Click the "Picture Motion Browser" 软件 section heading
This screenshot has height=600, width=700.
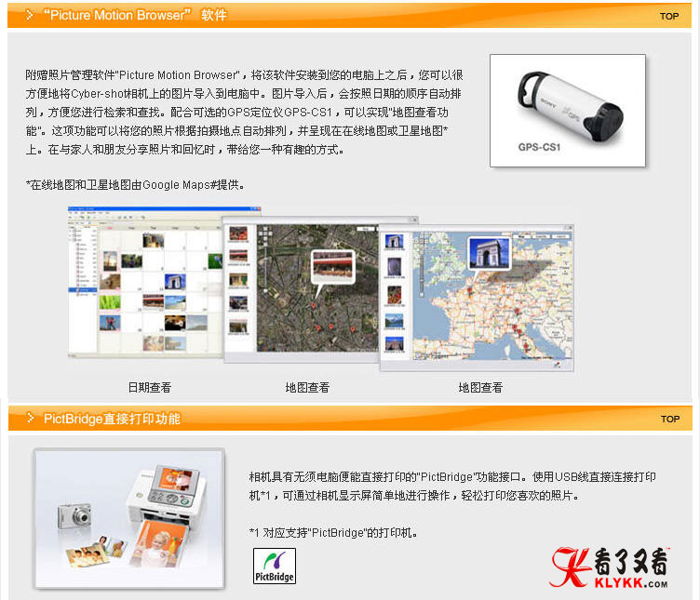pyautogui.click(x=135, y=15)
